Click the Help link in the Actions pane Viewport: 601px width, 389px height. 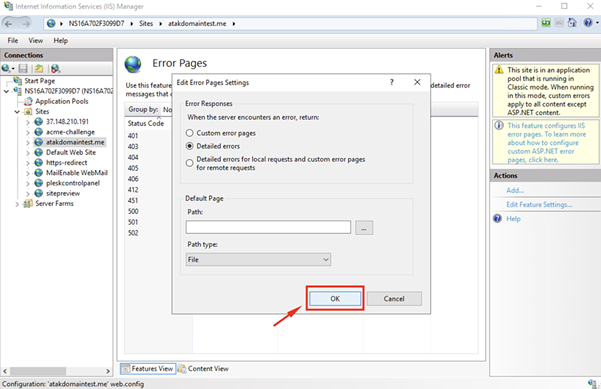tap(513, 219)
